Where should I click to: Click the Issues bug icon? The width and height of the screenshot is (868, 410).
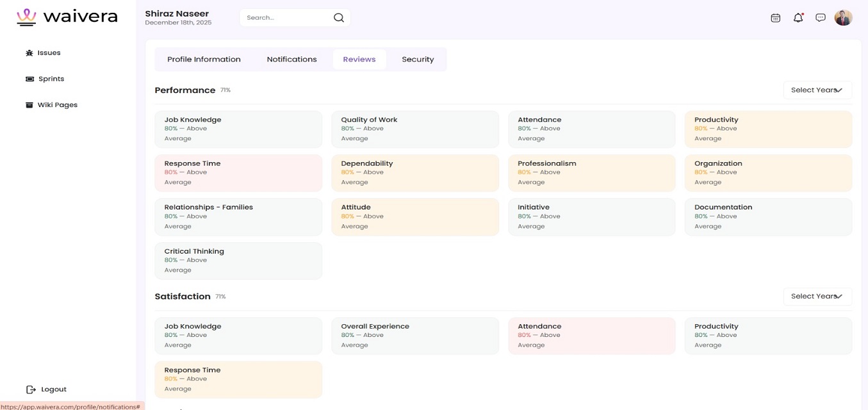tap(29, 53)
